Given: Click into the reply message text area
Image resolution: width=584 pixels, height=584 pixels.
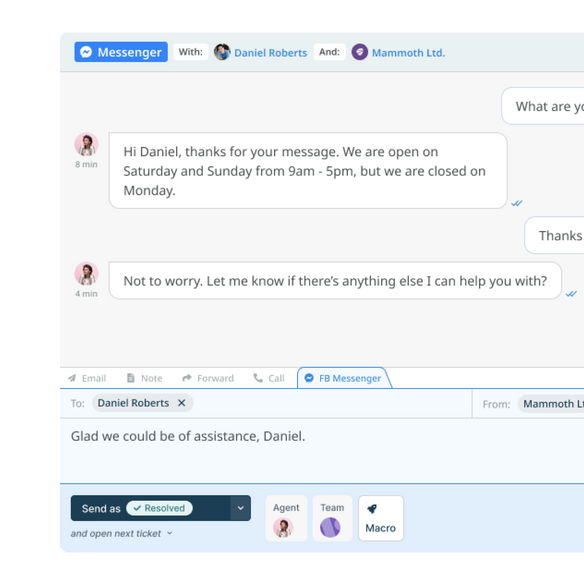Looking at the screenshot, I should 322,451.
